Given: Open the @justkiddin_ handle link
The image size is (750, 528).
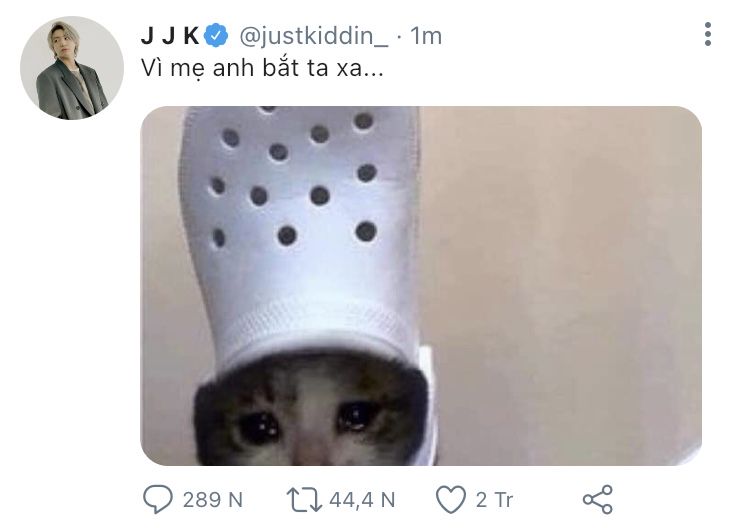Looking at the screenshot, I should pos(314,36).
